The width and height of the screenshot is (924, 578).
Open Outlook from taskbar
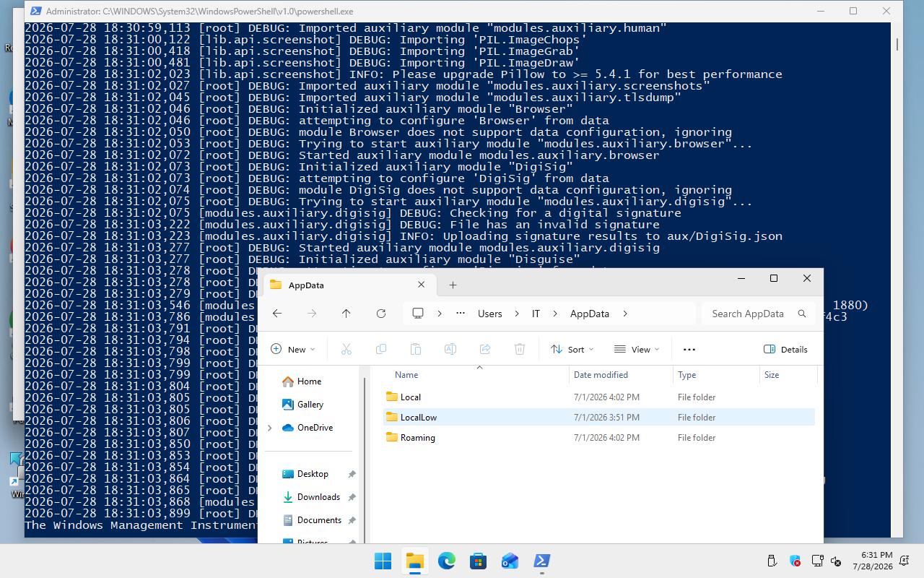tap(510, 561)
